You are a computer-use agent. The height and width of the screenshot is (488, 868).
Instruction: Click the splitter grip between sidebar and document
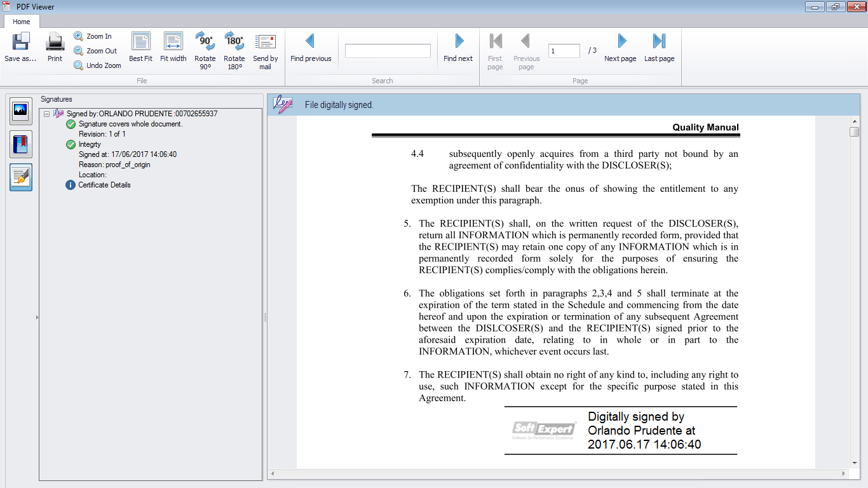[265, 317]
